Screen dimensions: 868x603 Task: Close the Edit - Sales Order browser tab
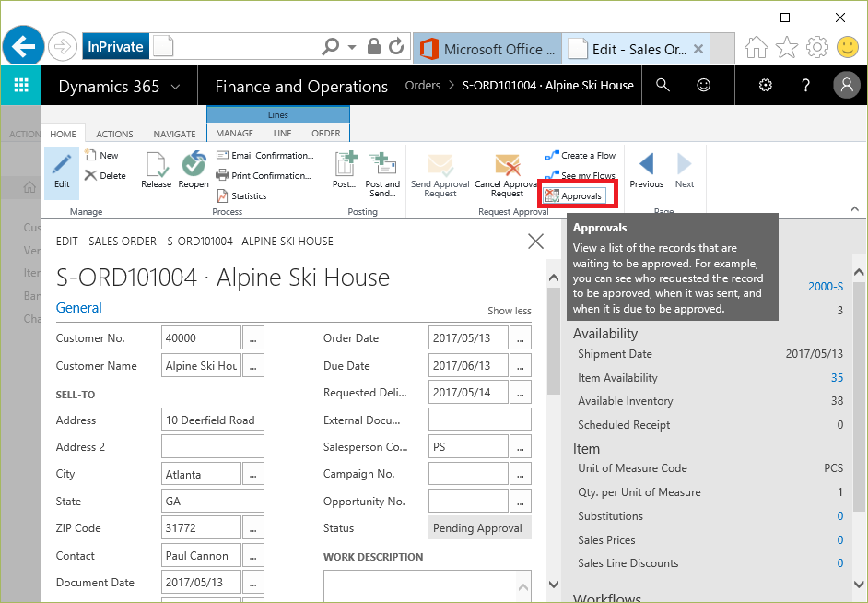pos(698,49)
